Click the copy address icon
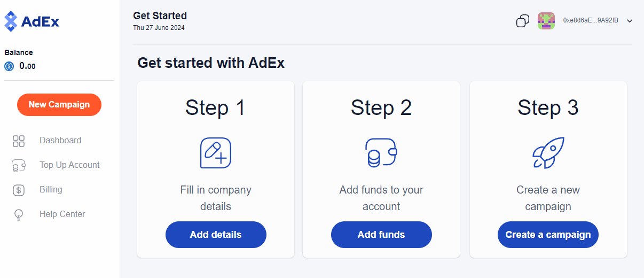The width and height of the screenshot is (644, 278). [x=523, y=21]
